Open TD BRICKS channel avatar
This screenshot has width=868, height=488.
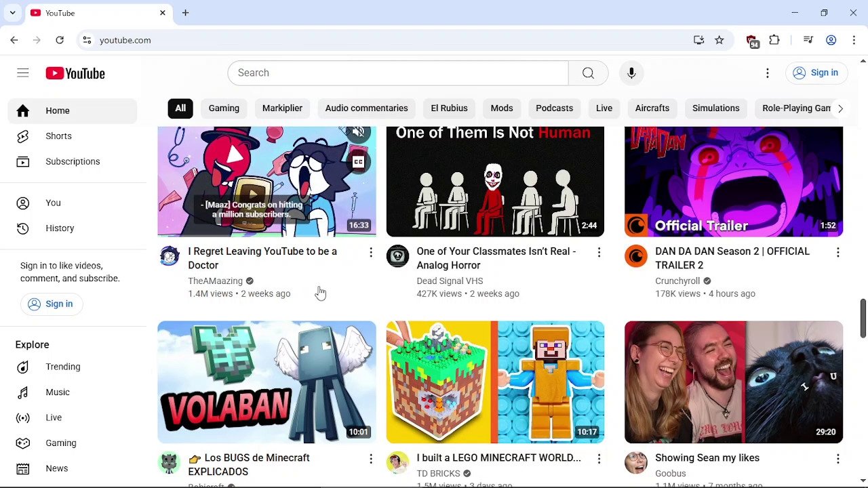398,463
